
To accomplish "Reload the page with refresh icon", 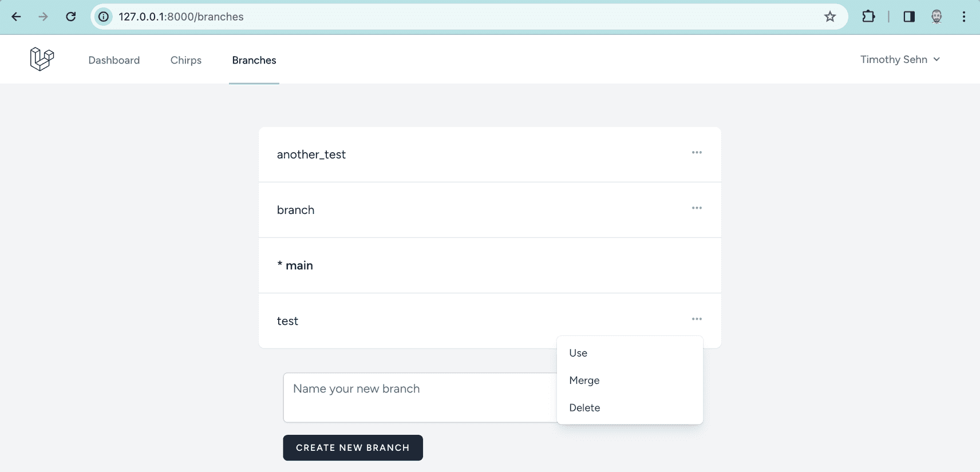I will 71,17.
